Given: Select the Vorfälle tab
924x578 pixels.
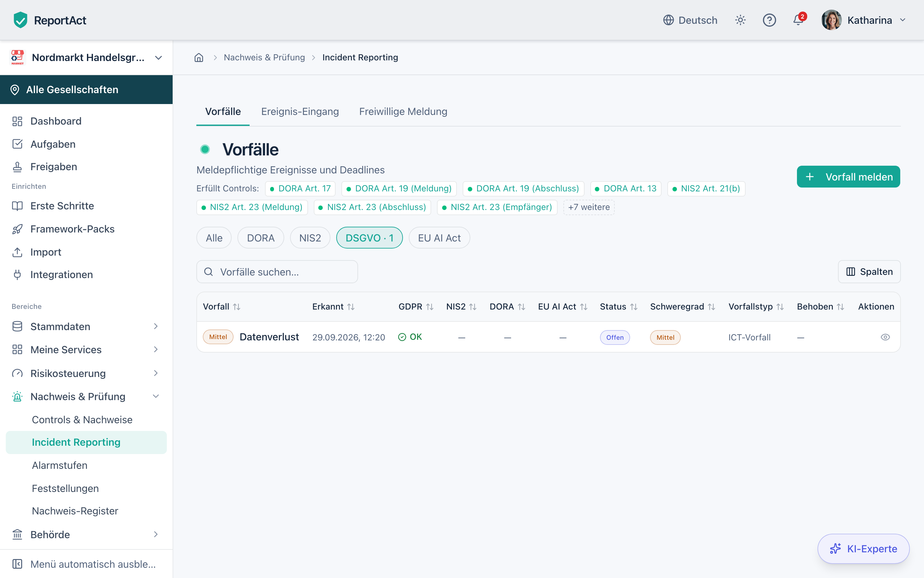Looking at the screenshot, I should (x=223, y=112).
